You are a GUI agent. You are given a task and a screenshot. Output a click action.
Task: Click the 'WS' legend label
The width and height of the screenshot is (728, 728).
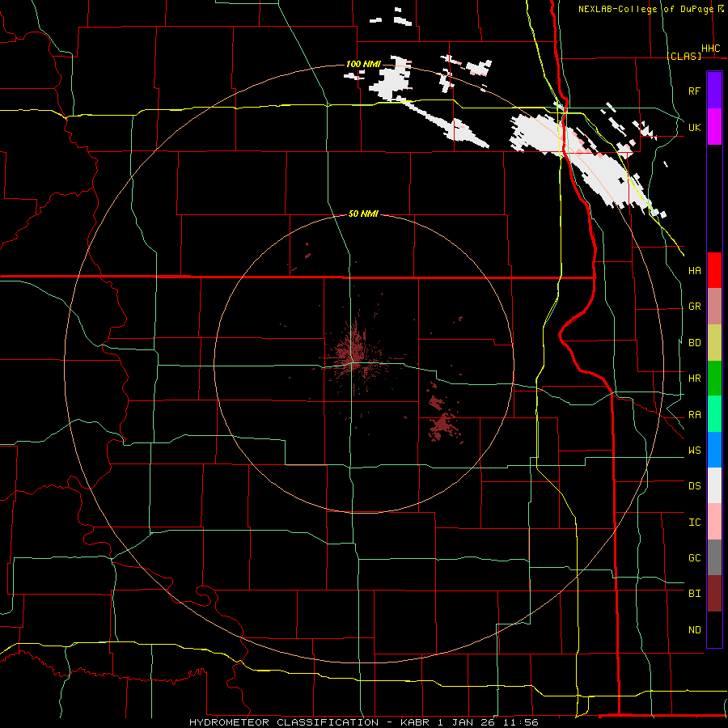click(x=694, y=451)
